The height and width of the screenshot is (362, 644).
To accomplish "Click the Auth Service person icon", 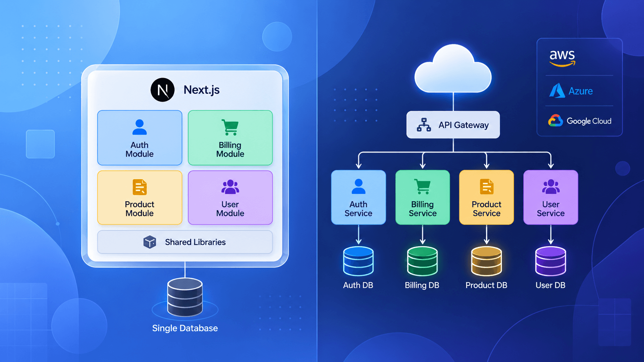I will (359, 187).
